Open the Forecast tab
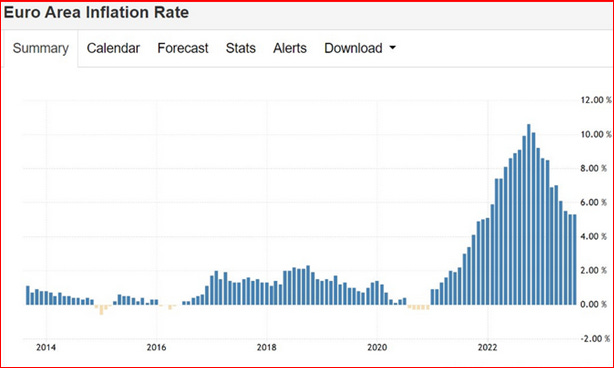This screenshot has height=368, width=614. (183, 48)
